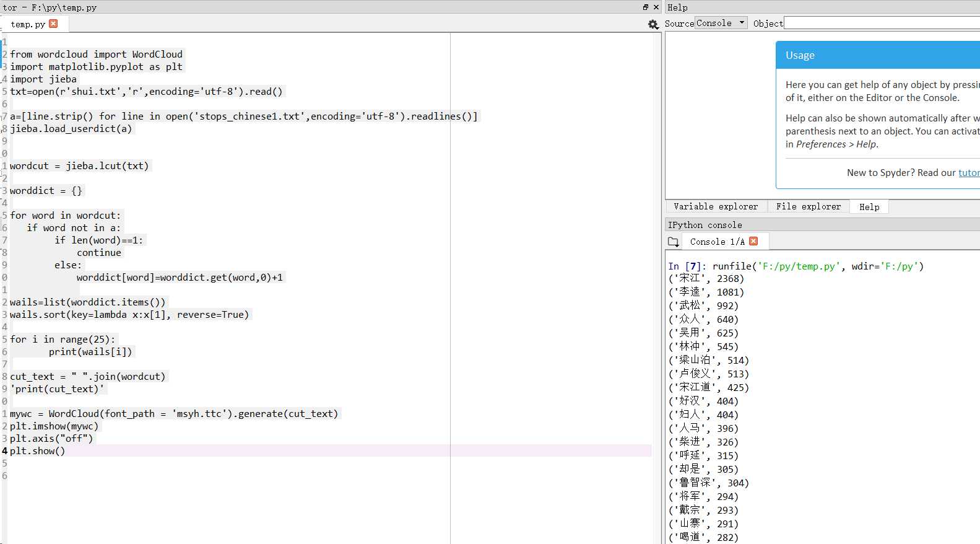Click console output ('卢俊义', 513)
The height and width of the screenshot is (544, 980).
709,374
